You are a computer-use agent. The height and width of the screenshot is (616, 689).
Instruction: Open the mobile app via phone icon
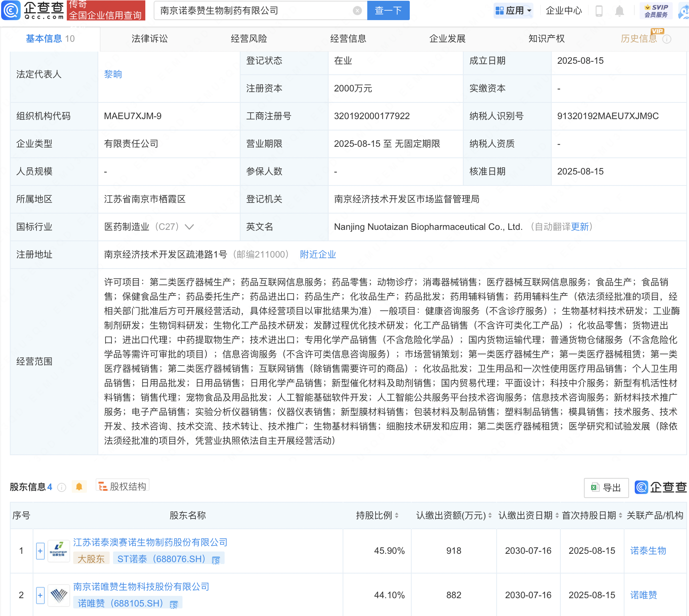pyautogui.click(x=599, y=11)
